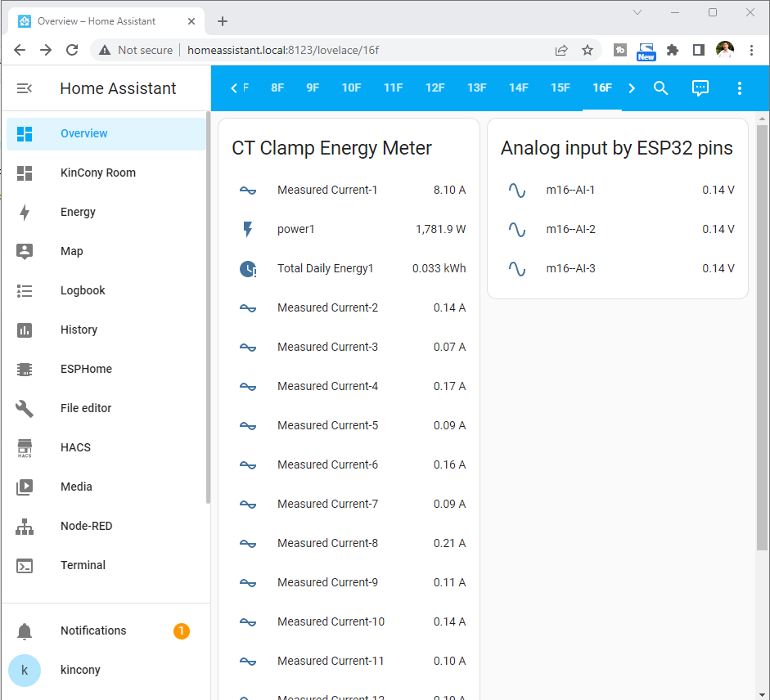Switch to the 15F tab
Screen dimensions: 770x700
(560, 87)
